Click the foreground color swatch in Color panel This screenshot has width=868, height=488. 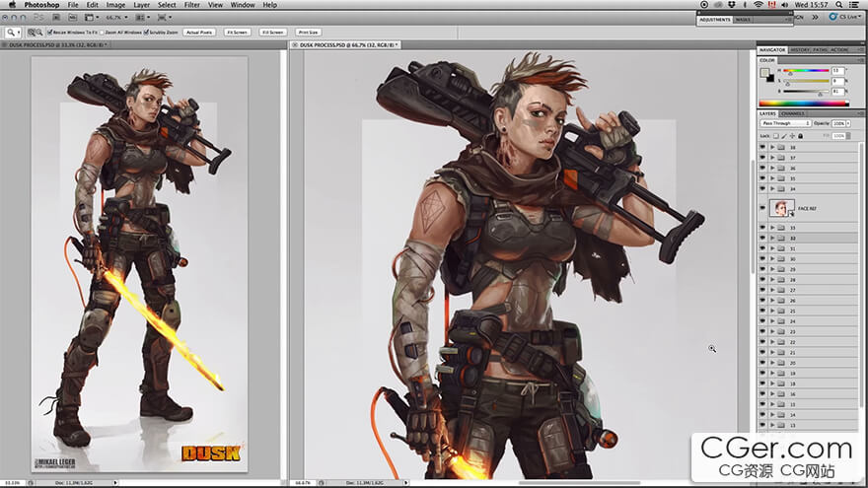pos(765,72)
